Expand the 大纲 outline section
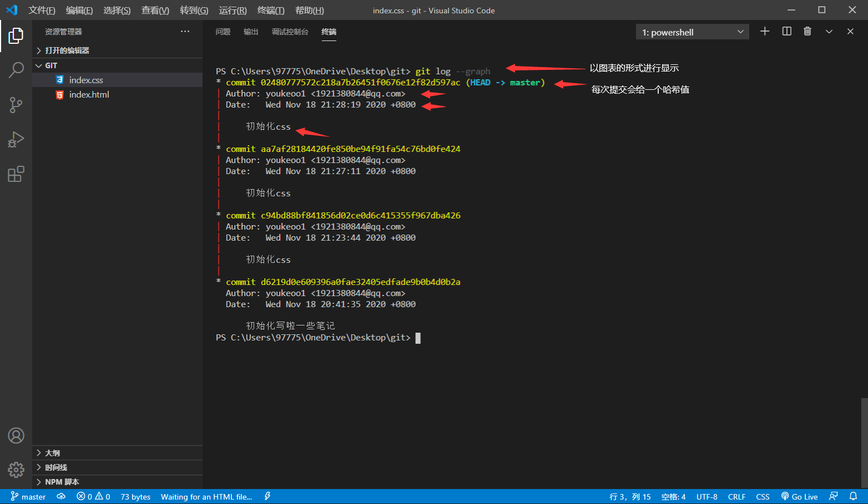Viewport: 868px width, 504px height. [x=117, y=453]
